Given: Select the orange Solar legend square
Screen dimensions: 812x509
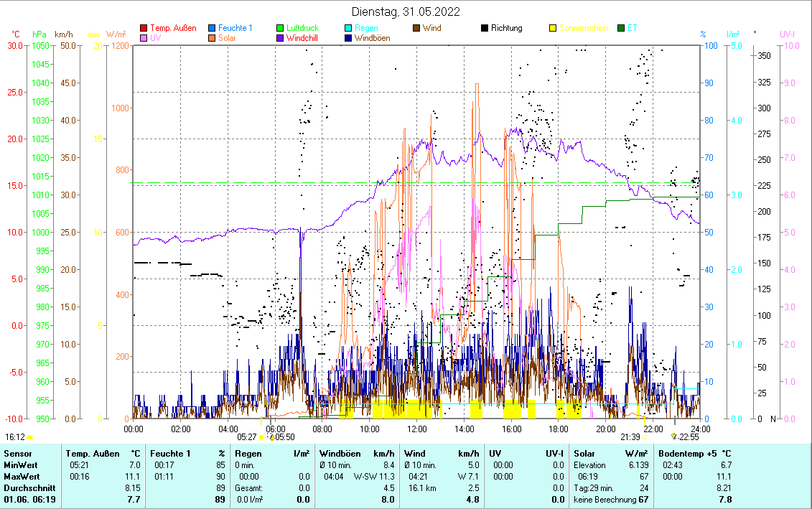Looking at the screenshot, I should (212, 38).
